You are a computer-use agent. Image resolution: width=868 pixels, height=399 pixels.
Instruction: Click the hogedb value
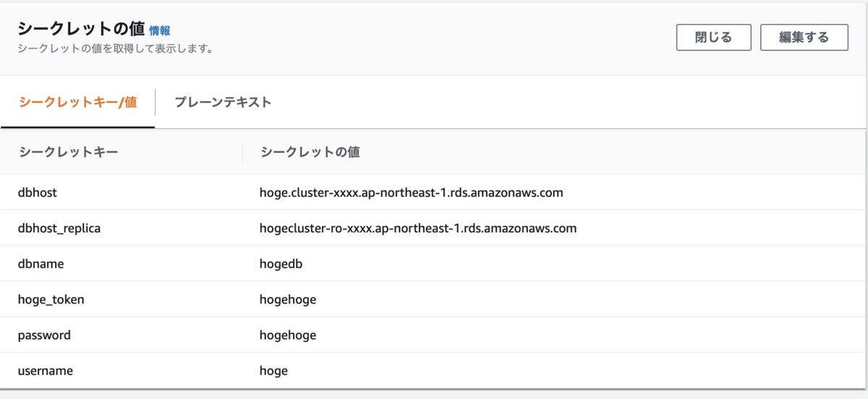281,264
